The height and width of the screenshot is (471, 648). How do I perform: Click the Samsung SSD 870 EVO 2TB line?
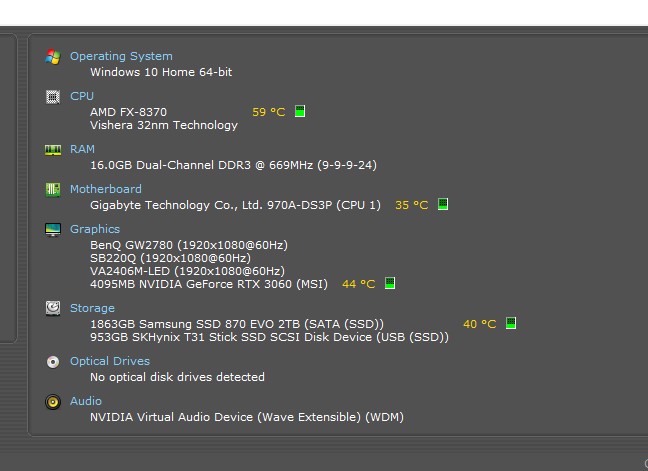coord(237,324)
